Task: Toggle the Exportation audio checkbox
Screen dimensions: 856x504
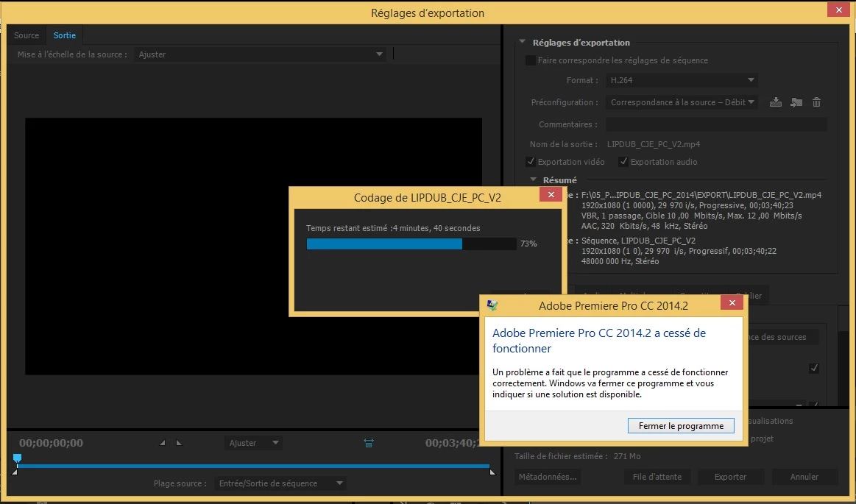Action: (x=623, y=161)
